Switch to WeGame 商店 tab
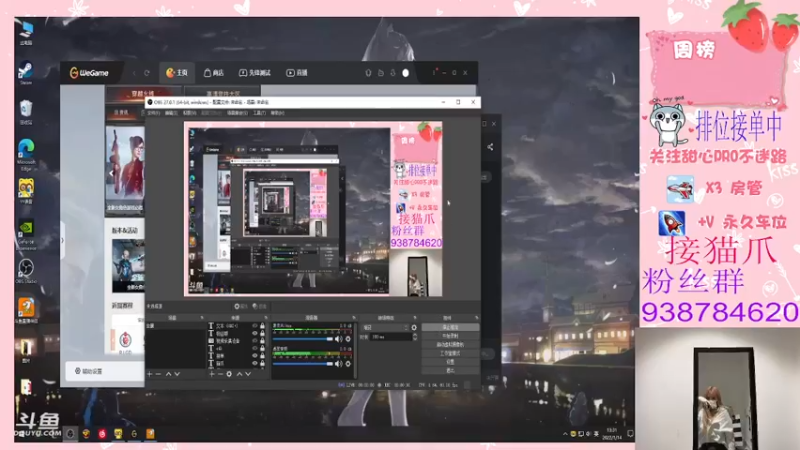The height and width of the screenshot is (450, 800). coord(214,73)
